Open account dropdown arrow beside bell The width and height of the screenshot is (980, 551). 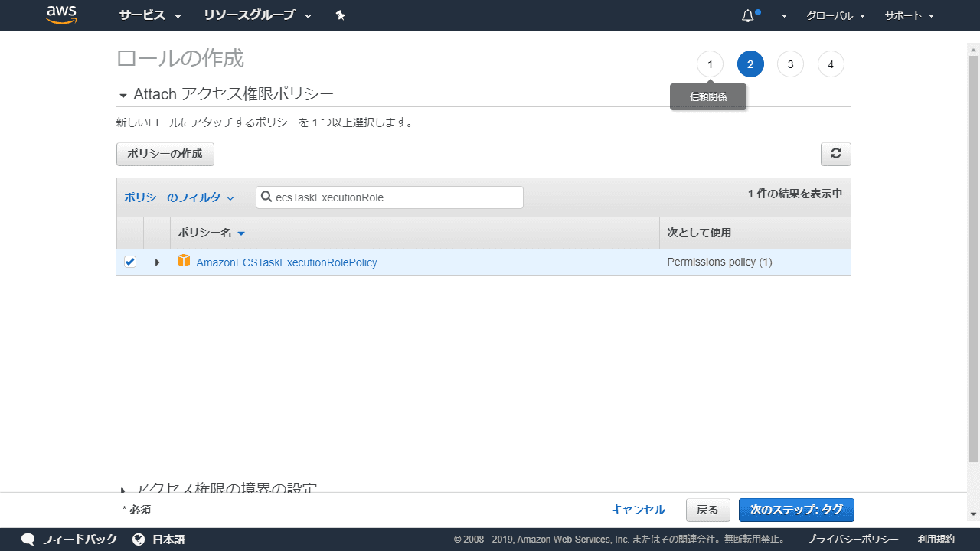(784, 16)
